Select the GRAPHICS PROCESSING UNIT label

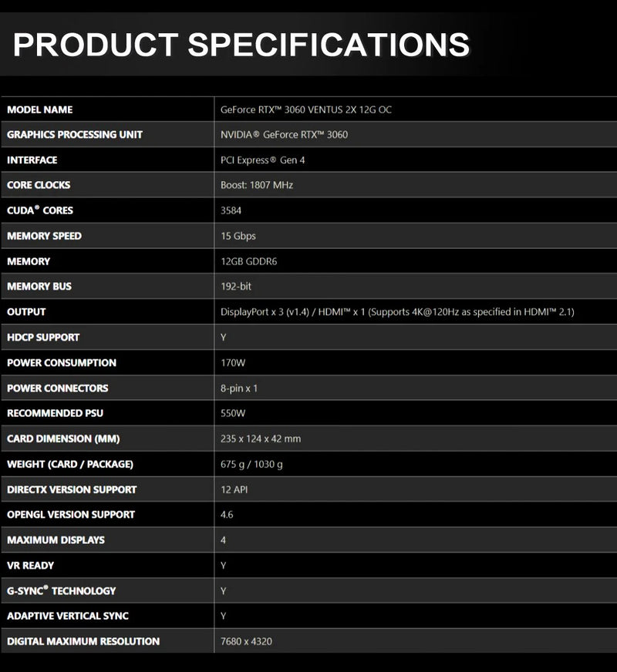pos(75,135)
